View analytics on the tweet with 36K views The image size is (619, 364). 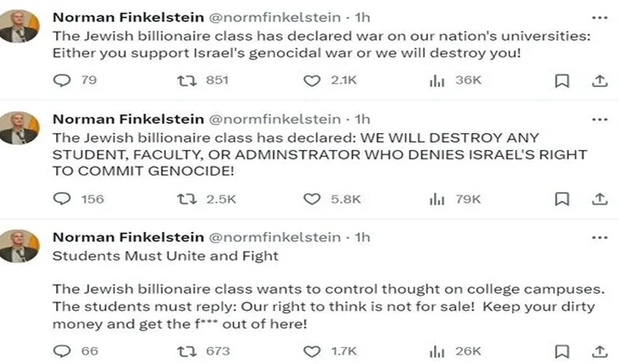coord(436,80)
